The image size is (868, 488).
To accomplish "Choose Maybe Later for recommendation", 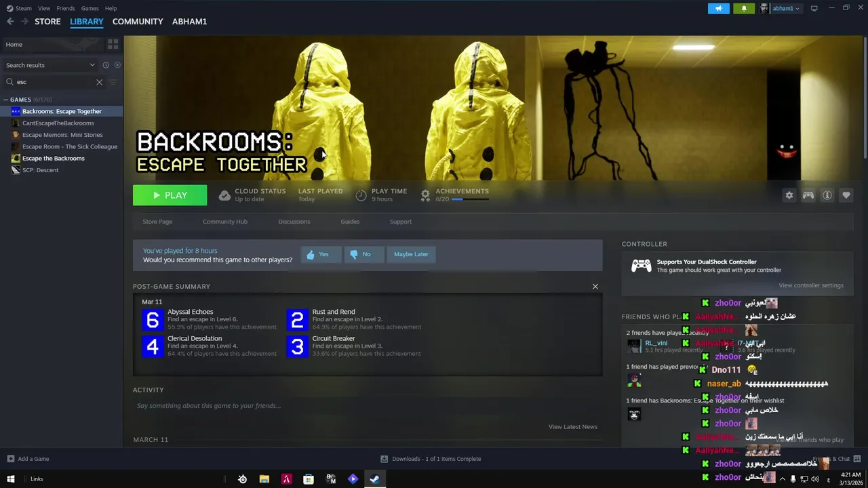I will [x=411, y=254].
